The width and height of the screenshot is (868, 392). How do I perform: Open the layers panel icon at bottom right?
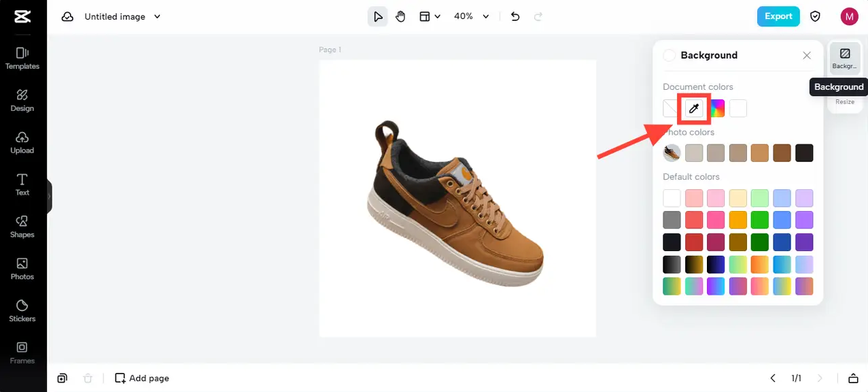853,378
